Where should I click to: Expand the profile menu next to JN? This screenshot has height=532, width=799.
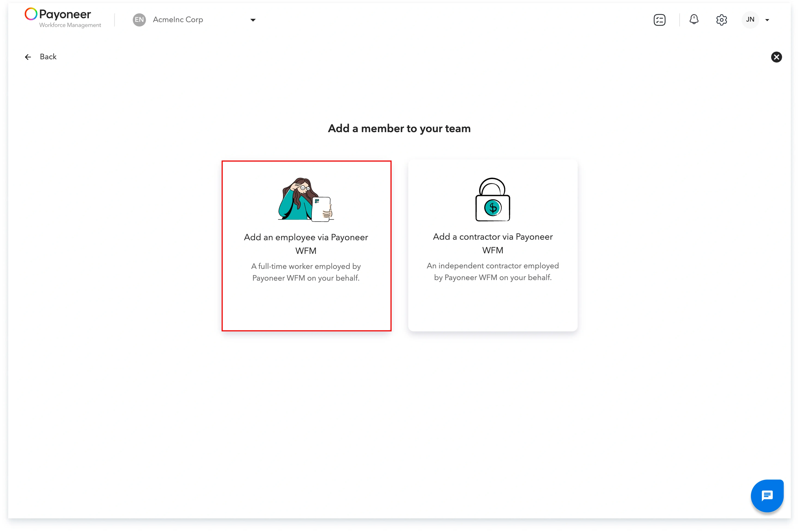point(767,20)
